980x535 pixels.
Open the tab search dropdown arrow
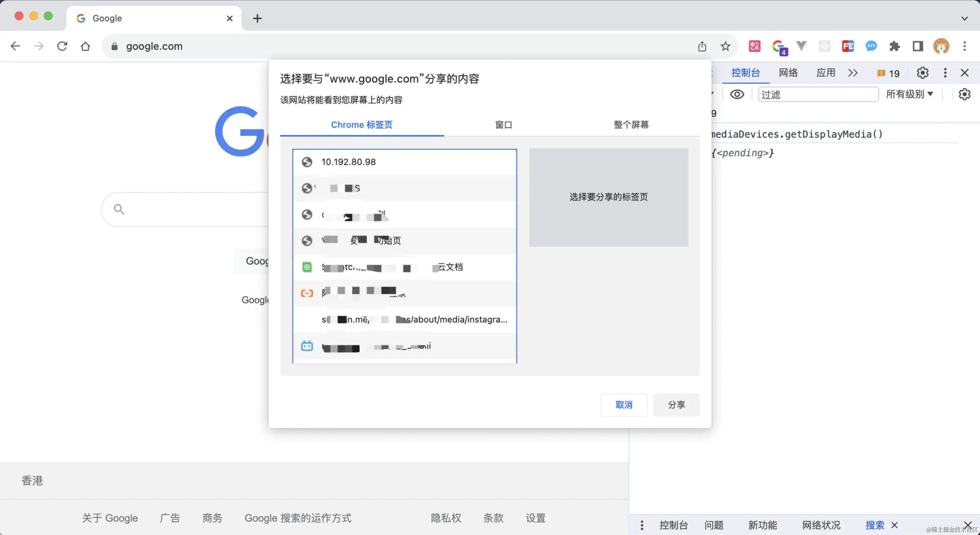964,18
